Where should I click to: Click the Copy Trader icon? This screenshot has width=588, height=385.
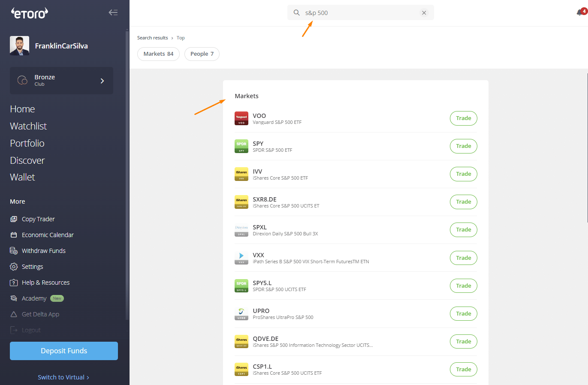(x=14, y=219)
